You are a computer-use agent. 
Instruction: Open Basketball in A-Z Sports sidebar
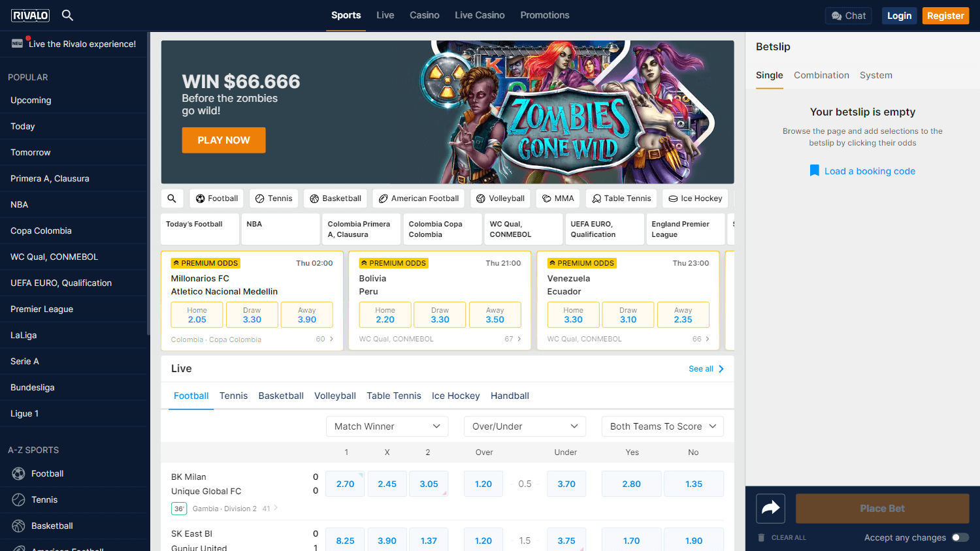74,526
